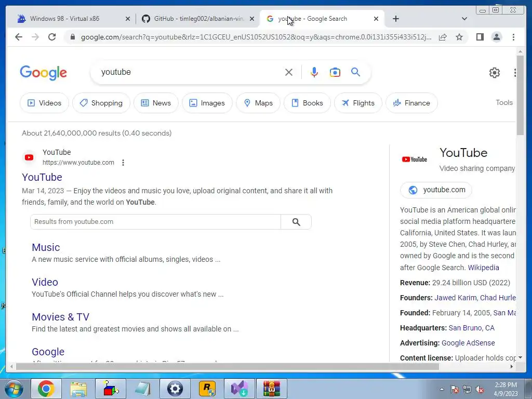Close the youtube - Google Search tab

pyautogui.click(x=376, y=19)
